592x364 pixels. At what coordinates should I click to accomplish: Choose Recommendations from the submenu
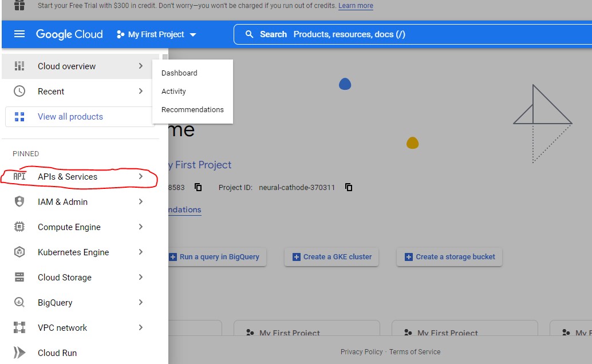tap(192, 110)
